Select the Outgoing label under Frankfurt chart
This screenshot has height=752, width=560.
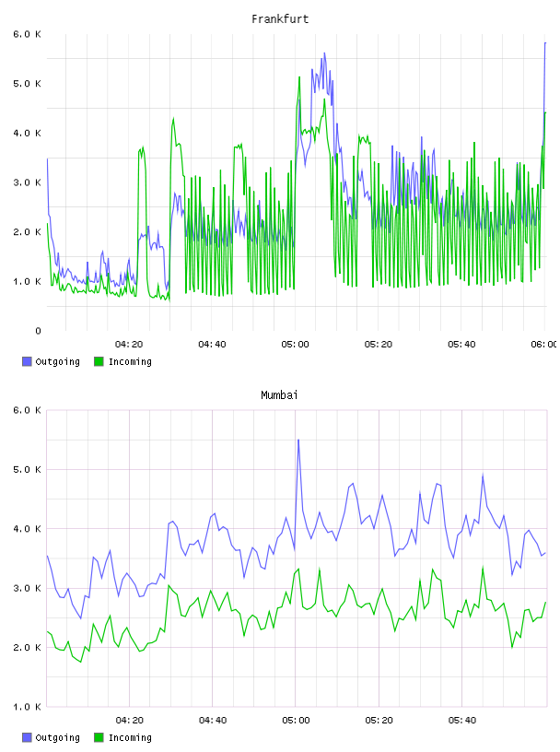pyautogui.click(x=57, y=361)
